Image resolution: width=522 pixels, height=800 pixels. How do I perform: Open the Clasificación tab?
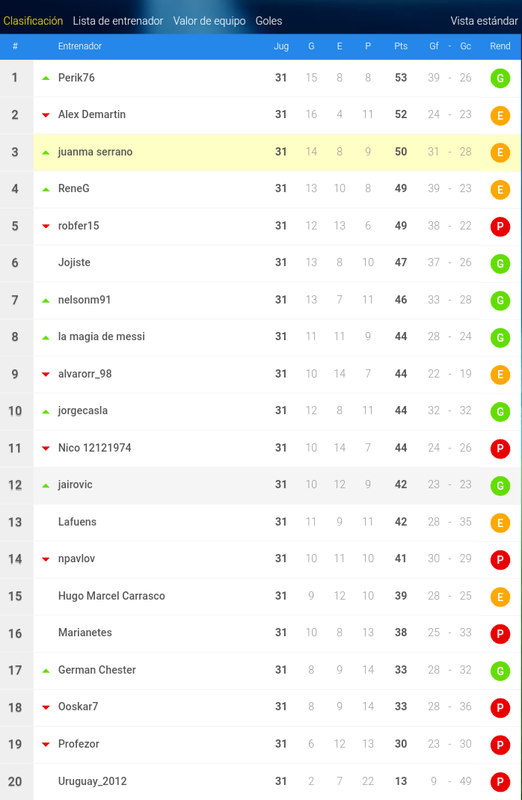coord(33,21)
